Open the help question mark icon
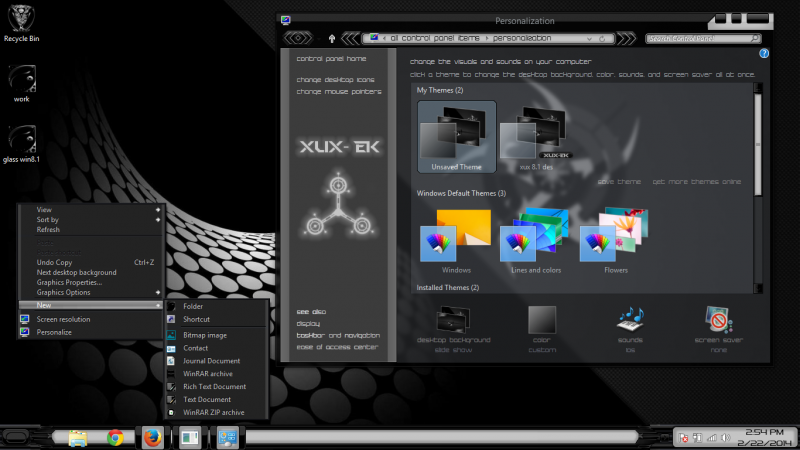The image size is (800, 450). [x=764, y=54]
